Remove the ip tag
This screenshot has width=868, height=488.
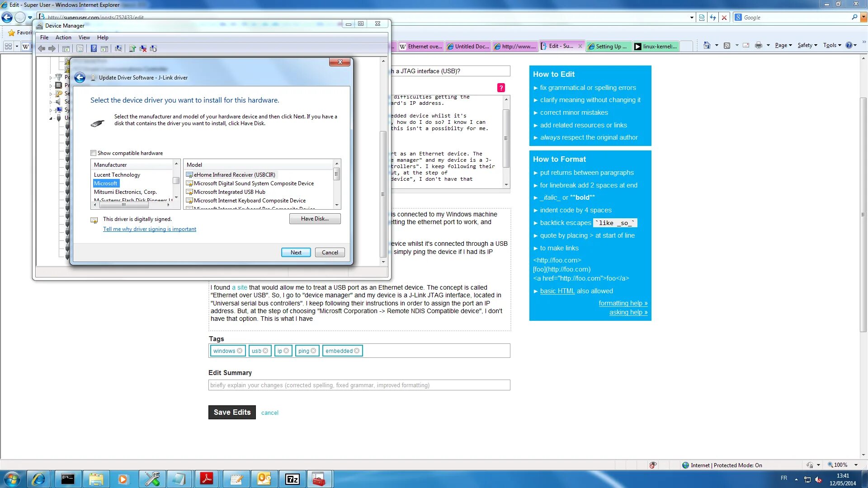pyautogui.click(x=286, y=351)
